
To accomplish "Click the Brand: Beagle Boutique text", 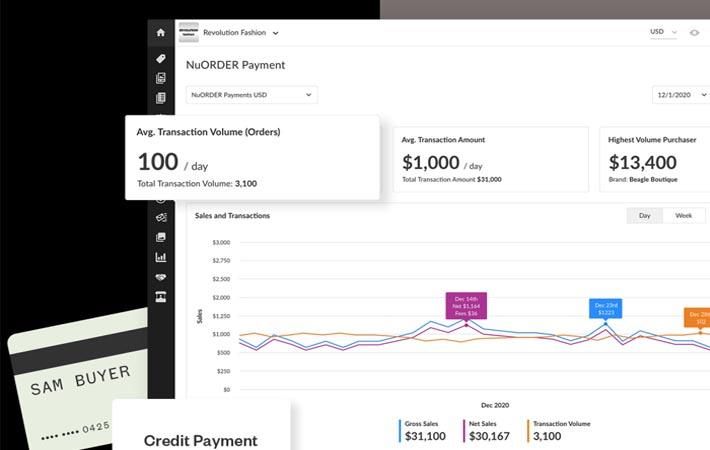I will tap(643, 179).
